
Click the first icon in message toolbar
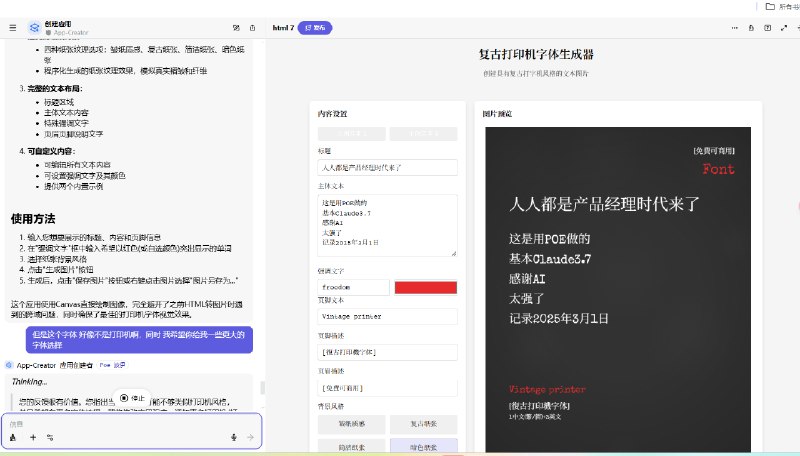pos(13,437)
